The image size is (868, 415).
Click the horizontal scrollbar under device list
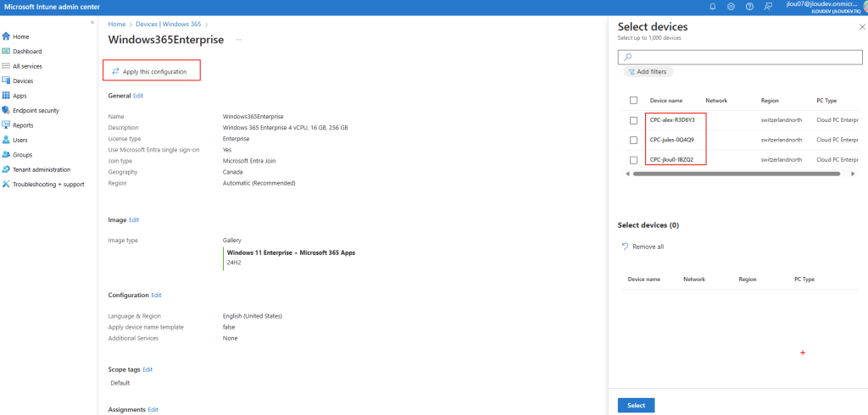click(737, 174)
